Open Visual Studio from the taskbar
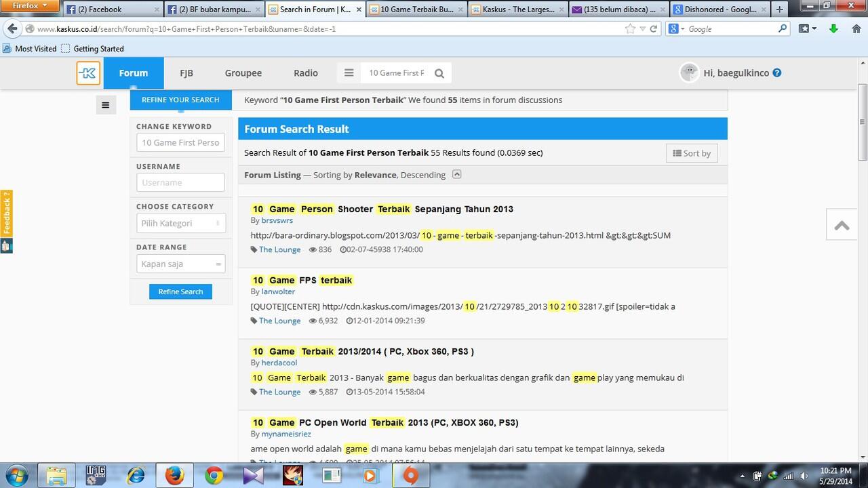The height and width of the screenshot is (488, 868). tap(254, 475)
